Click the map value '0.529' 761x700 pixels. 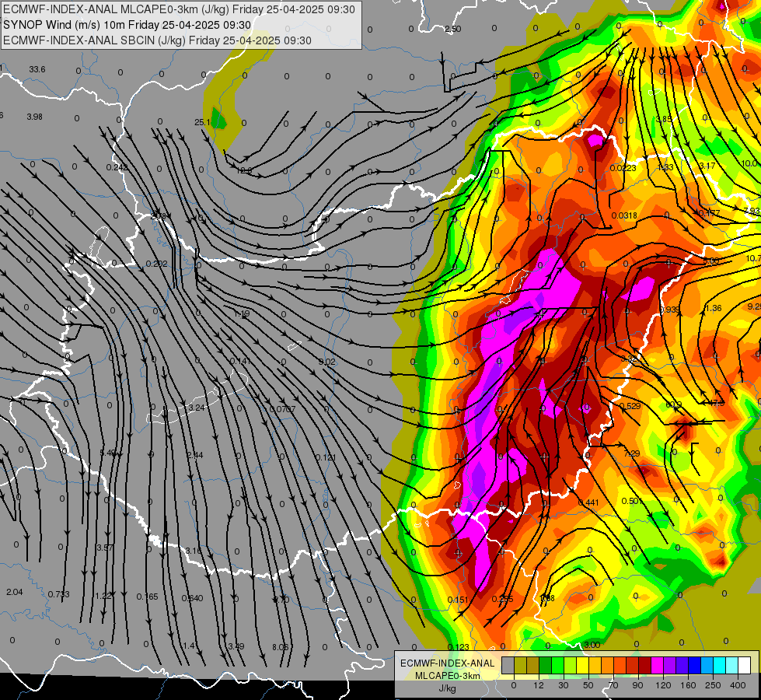[x=630, y=406]
